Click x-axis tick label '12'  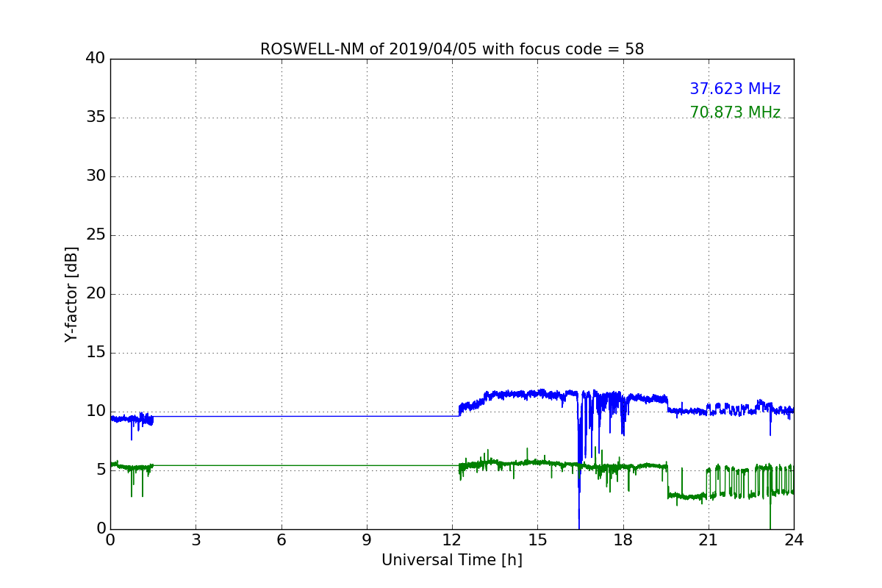(452, 540)
